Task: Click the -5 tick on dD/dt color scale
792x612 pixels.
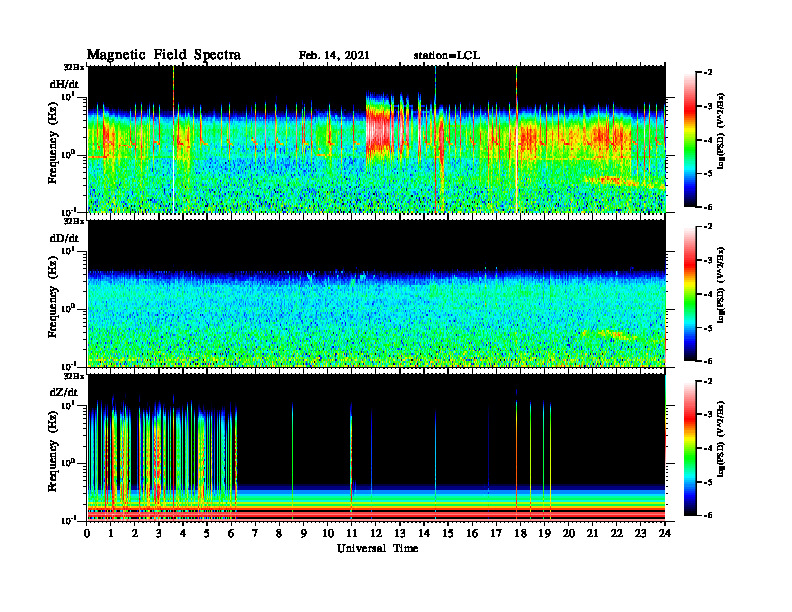Action: click(707, 328)
